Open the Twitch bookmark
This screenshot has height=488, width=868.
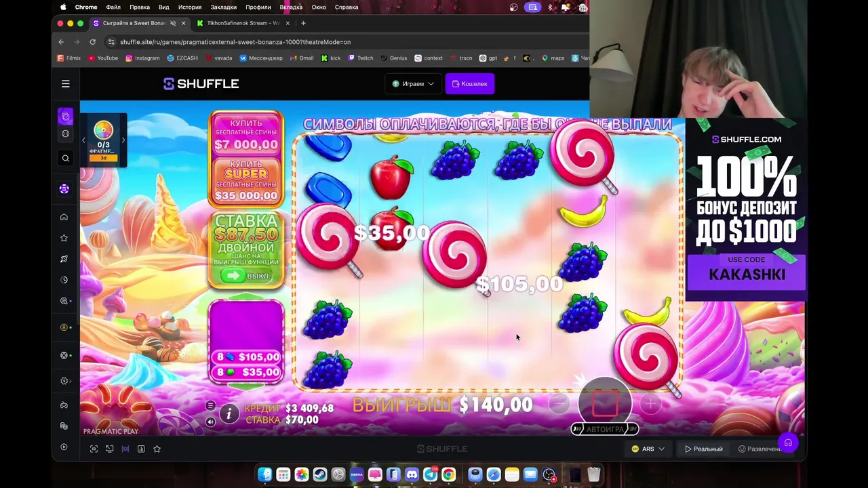361,58
